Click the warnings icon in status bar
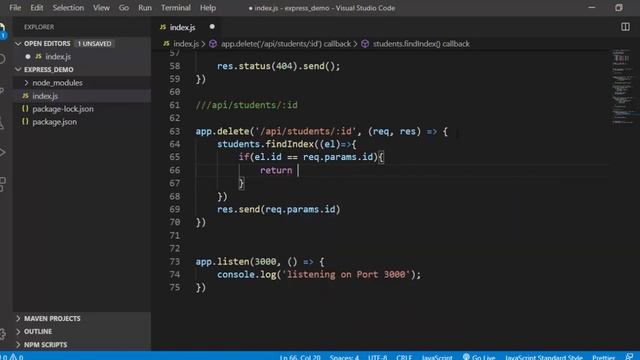This screenshot has width=640, height=360. click(x=13, y=357)
